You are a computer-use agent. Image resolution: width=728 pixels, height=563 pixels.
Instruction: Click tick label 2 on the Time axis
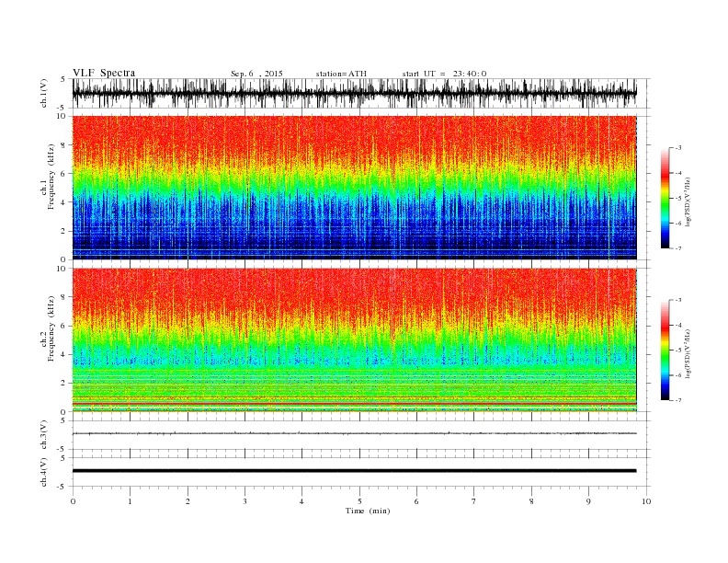coord(188,501)
